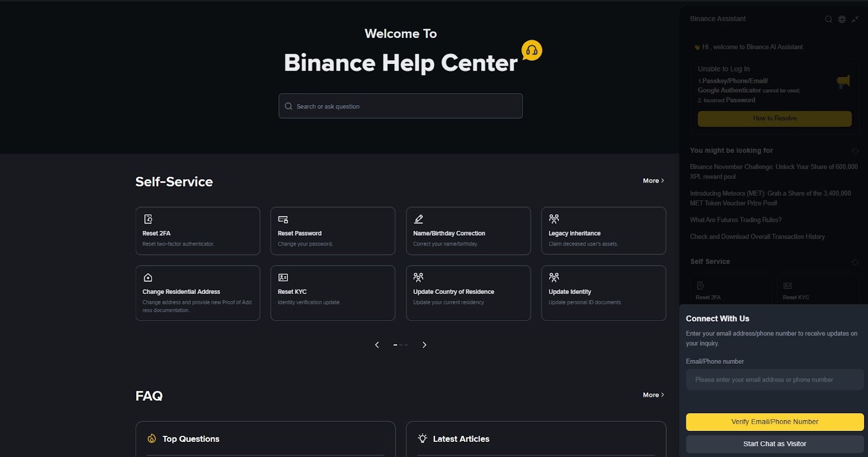868x457 pixels.
Task: Open the Update Country of Residence card
Action: pos(468,293)
